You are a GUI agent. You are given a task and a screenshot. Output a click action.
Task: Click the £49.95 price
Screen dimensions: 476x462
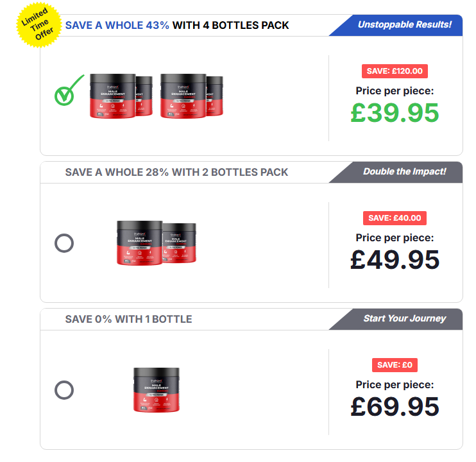(395, 259)
